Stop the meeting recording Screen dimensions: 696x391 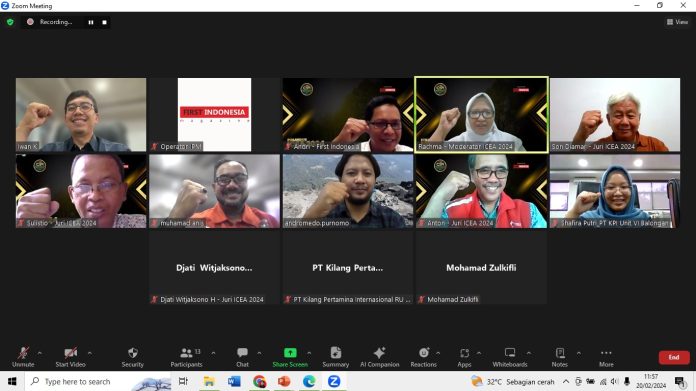[x=104, y=22]
